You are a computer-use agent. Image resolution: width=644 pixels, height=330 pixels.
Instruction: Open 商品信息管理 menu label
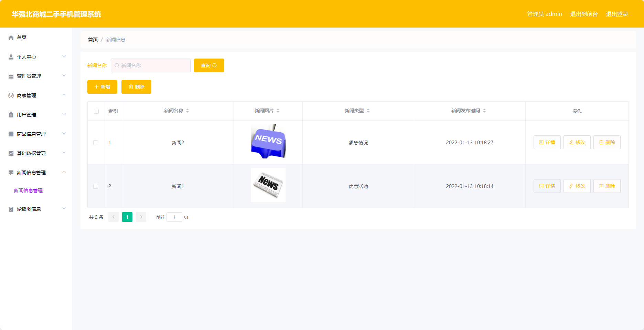31,134
